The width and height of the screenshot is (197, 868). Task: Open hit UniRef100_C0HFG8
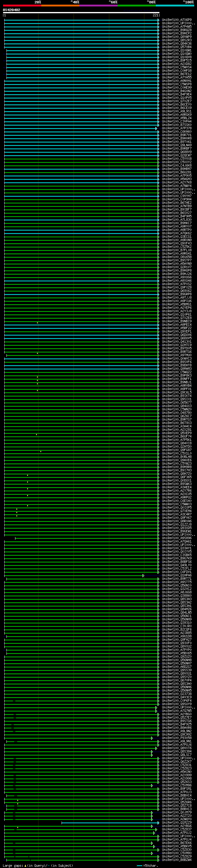tap(176, 71)
